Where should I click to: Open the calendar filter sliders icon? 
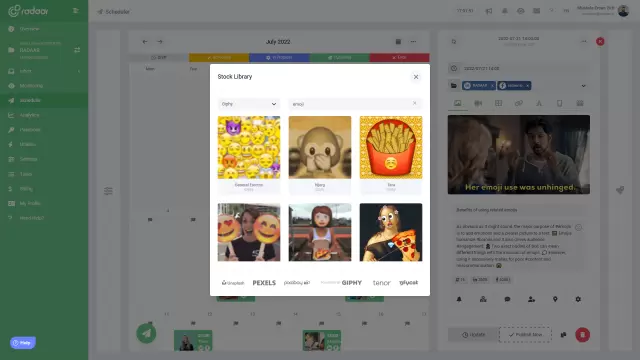[x=108, y=191]
